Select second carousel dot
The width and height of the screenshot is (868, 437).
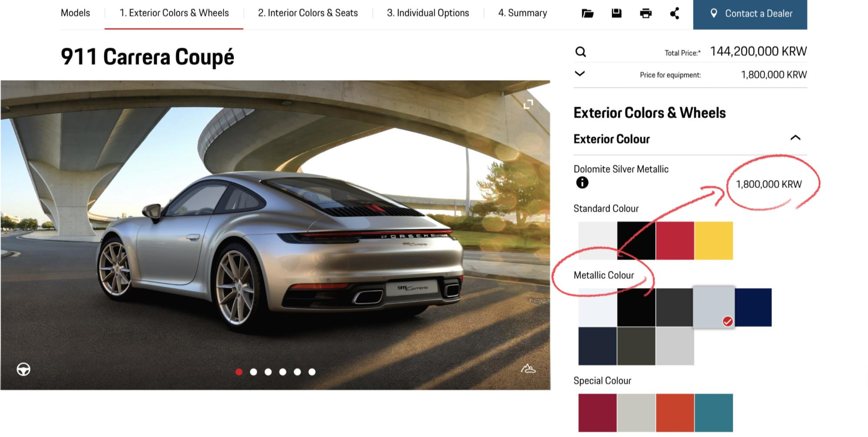point(253,372)
